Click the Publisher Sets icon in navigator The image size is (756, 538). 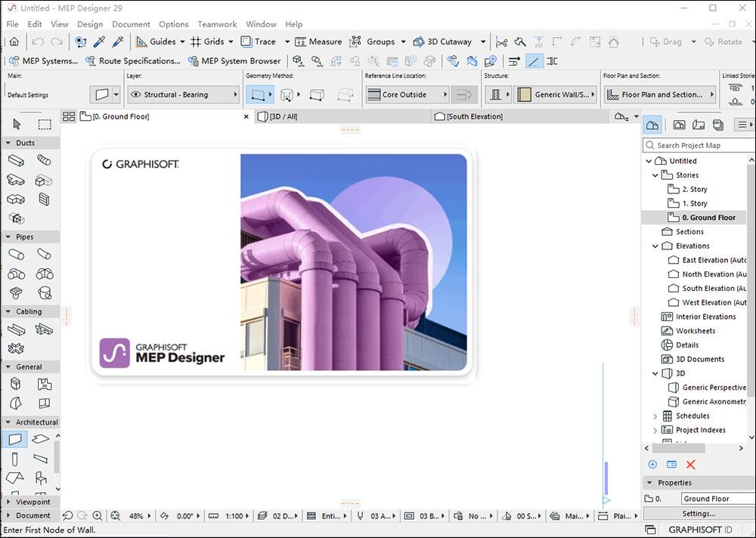coord(718,125)
